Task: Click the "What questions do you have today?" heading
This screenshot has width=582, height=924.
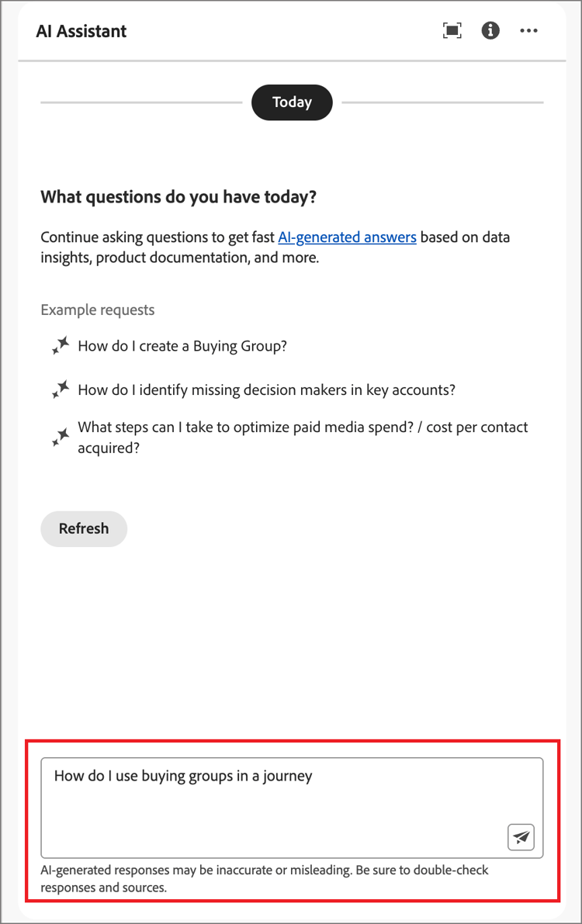Action: (178, 197)
